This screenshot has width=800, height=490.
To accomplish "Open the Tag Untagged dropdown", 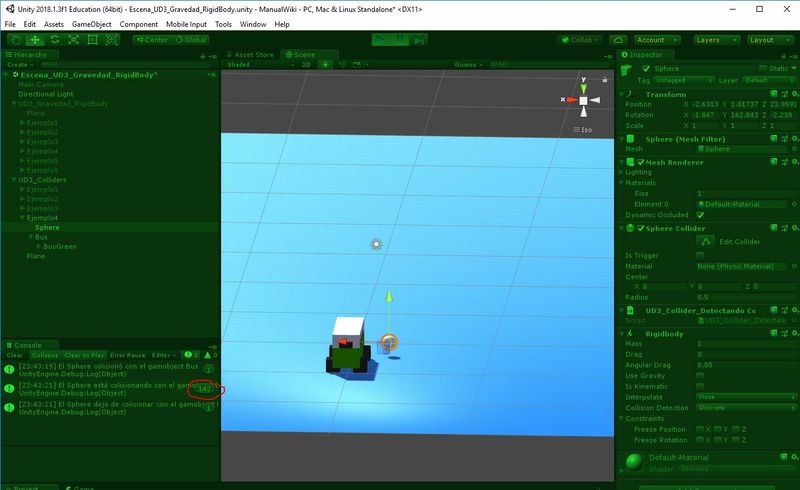I will [683, 80].
